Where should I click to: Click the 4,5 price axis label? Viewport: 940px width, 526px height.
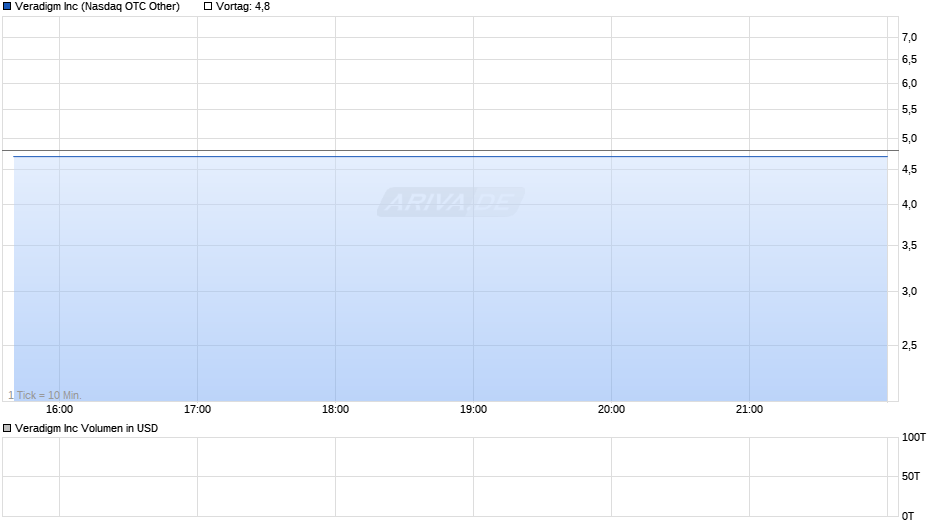[x=909, y=170]
